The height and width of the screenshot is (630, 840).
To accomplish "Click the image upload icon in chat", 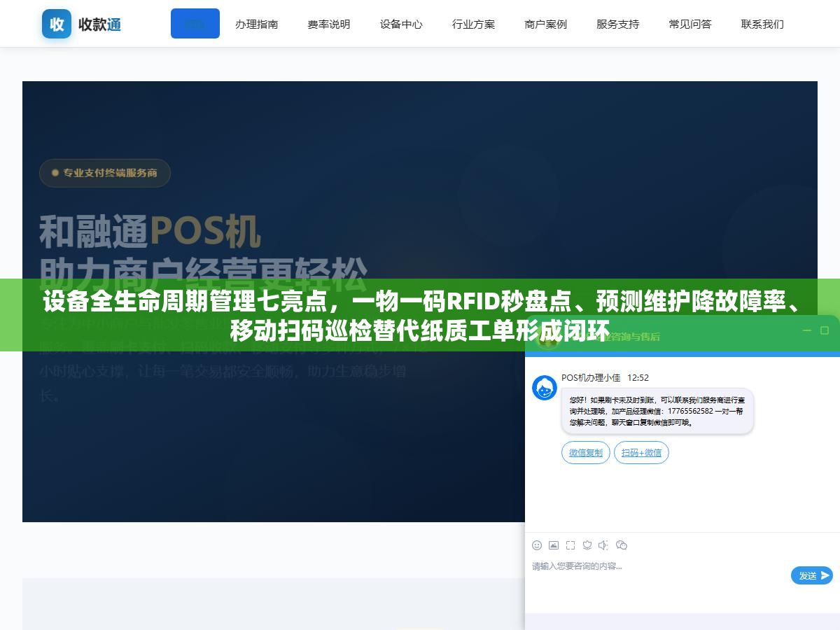I will [554, 545].
